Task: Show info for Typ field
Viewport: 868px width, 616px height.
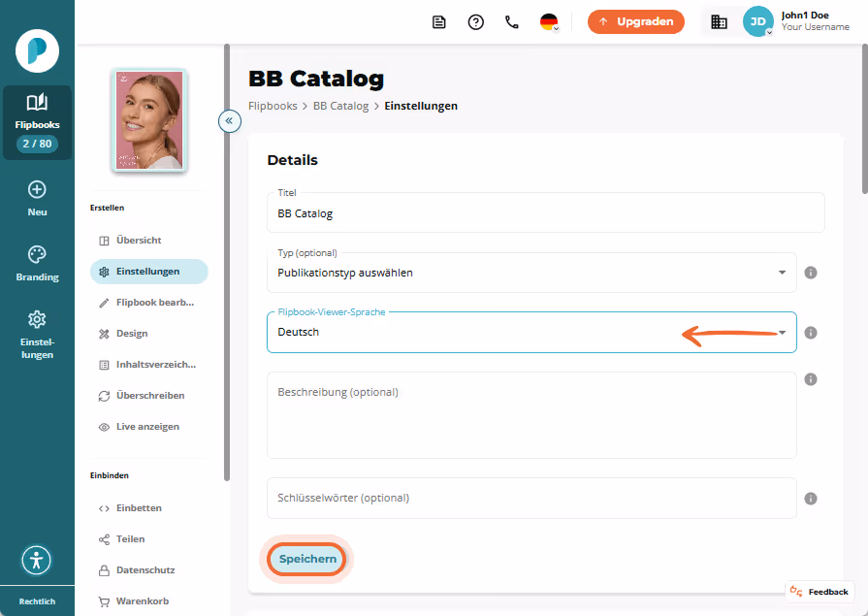Action: 811,273
